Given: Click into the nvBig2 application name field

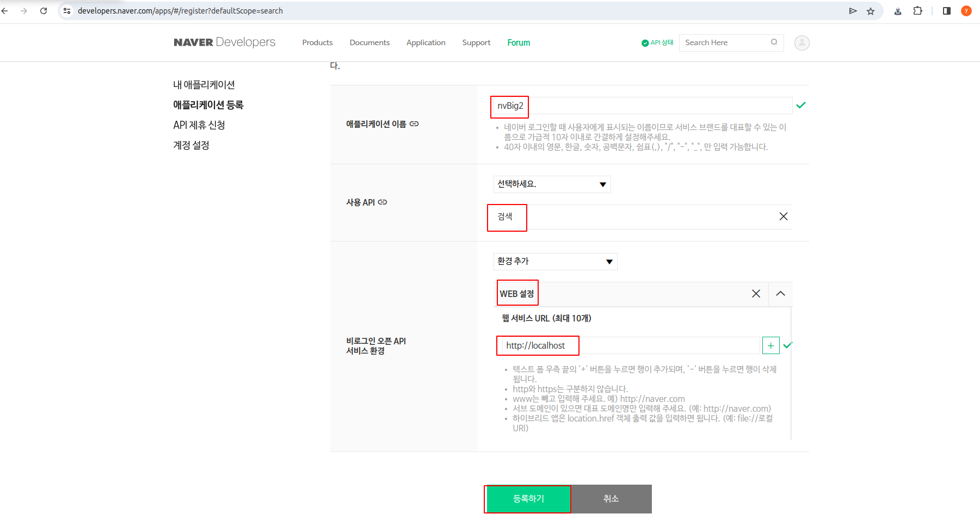Looking at the screenshot, I should 643,106.
